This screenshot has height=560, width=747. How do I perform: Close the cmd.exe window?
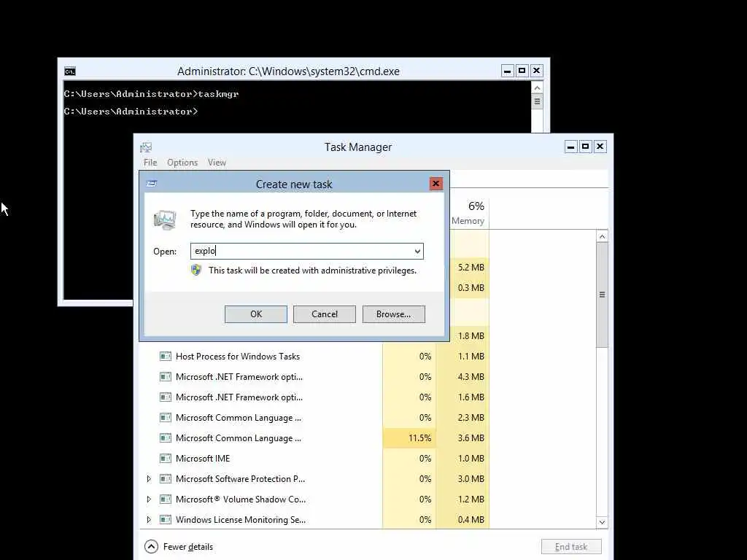tap(537, 71)
